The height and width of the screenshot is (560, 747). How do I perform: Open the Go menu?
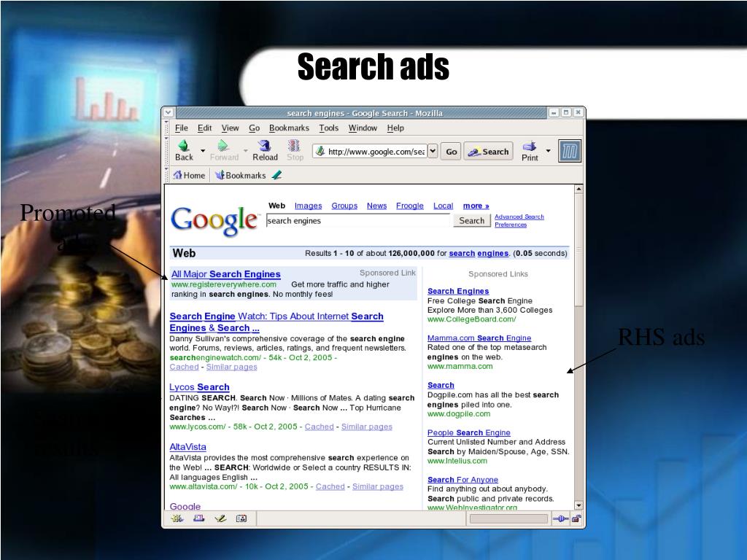click(254, 128)
